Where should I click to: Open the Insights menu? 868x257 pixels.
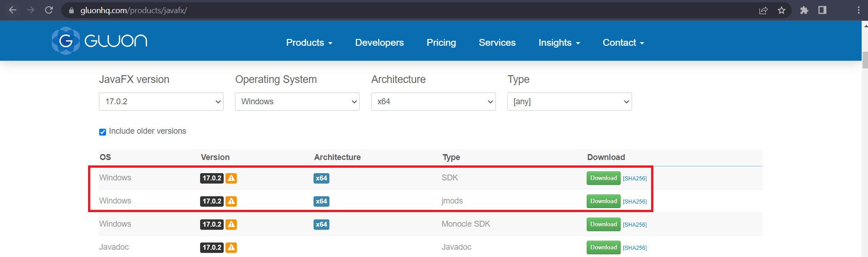pyautogui.click(x=559, y=43)
